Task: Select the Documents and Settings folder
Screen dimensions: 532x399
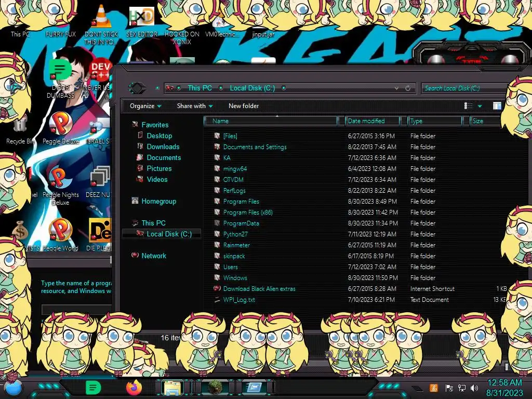Action: pyautogui.click(x=255, y=147)
